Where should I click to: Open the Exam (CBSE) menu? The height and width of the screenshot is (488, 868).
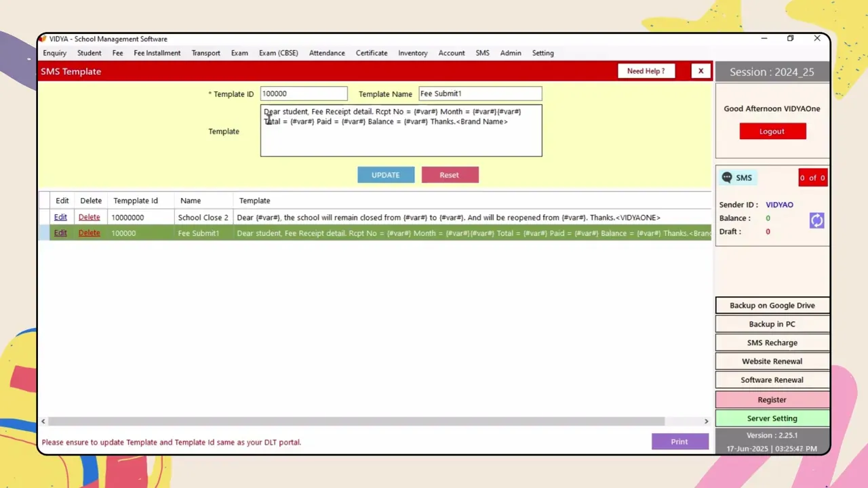(278, 53)
